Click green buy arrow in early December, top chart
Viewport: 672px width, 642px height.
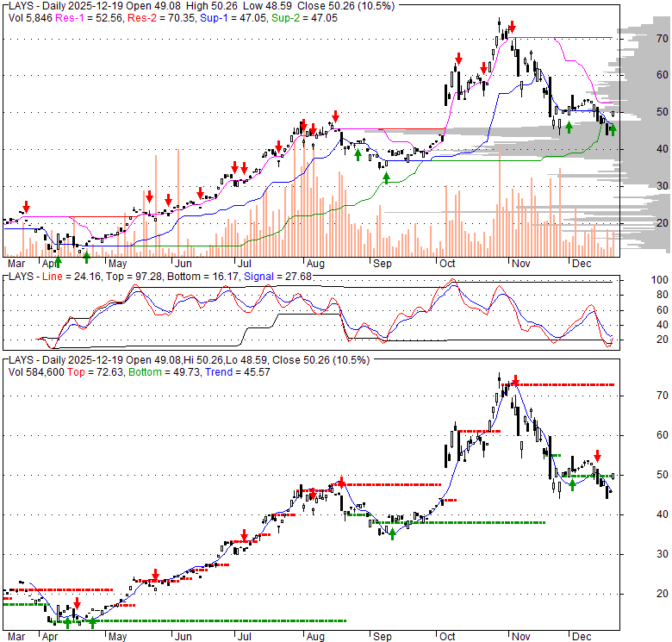tap(569, 127)
